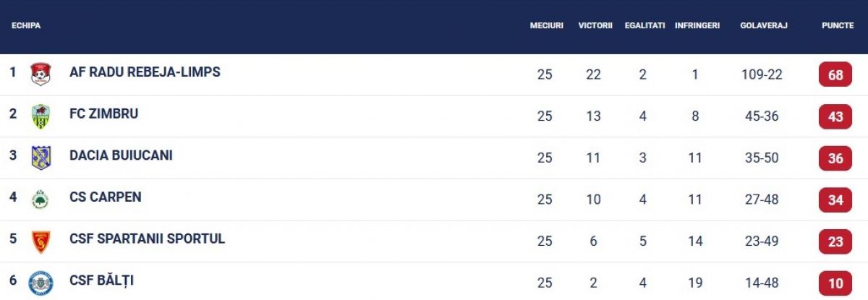Open the FC ZIMBRU team link
Viewport: 868px width, 300px height.
pos(103,114)
